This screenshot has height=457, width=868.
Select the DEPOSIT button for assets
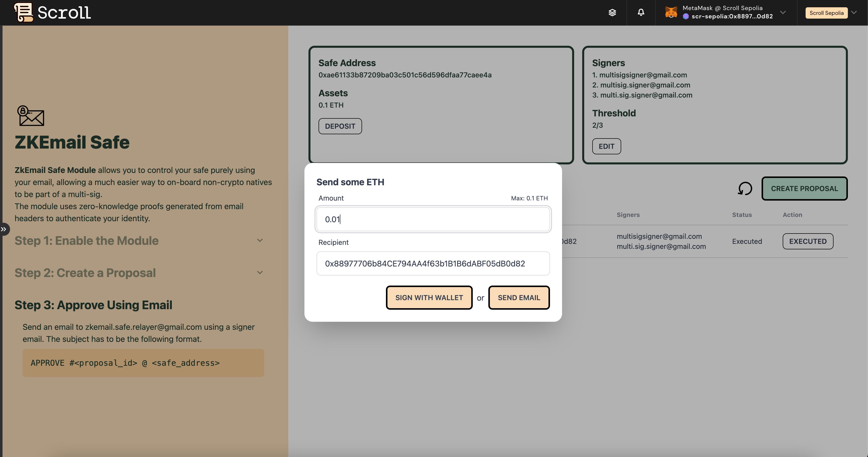click(339, 126)
